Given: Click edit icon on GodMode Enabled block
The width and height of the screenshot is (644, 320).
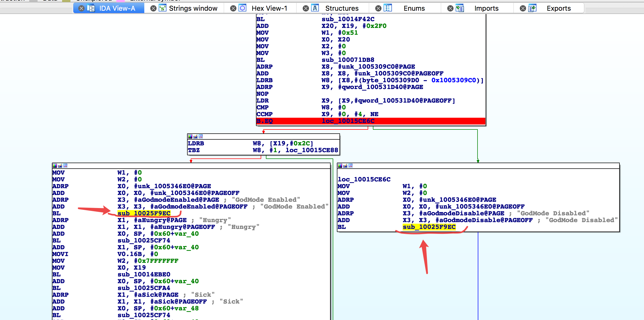Looking at the screenshot, I should point(60,166).
